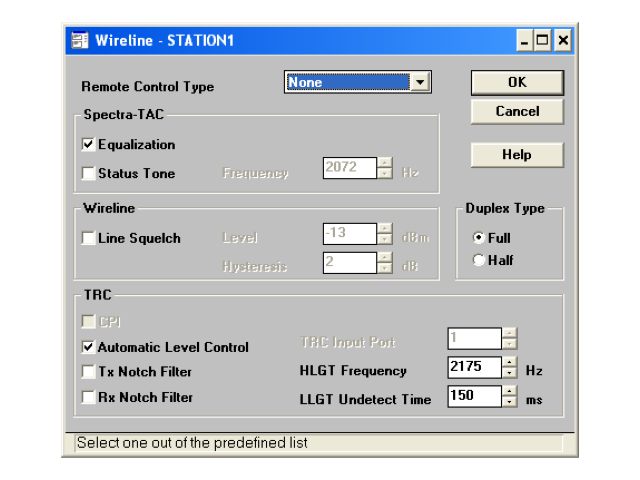Click the HLGT Frequency input field
This screenshot has height=480, width=640.
pyautogui.click(x=474, y=368)
